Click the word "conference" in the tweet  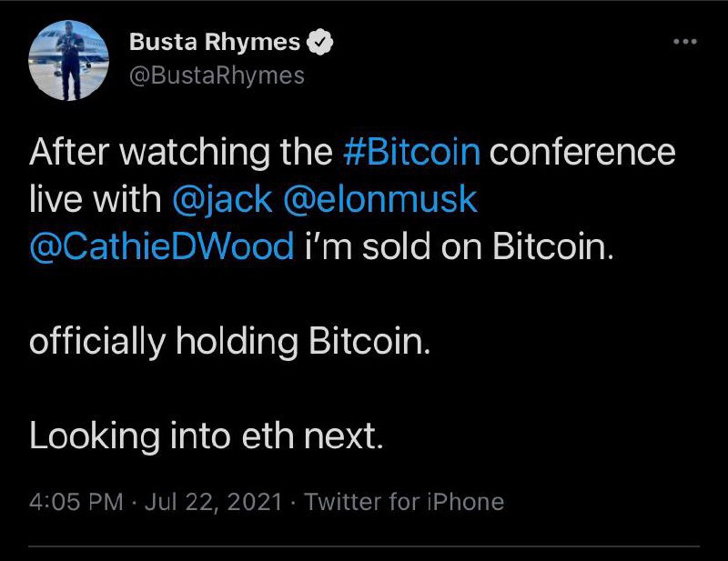pyautogui.click(x=582, y=151)
